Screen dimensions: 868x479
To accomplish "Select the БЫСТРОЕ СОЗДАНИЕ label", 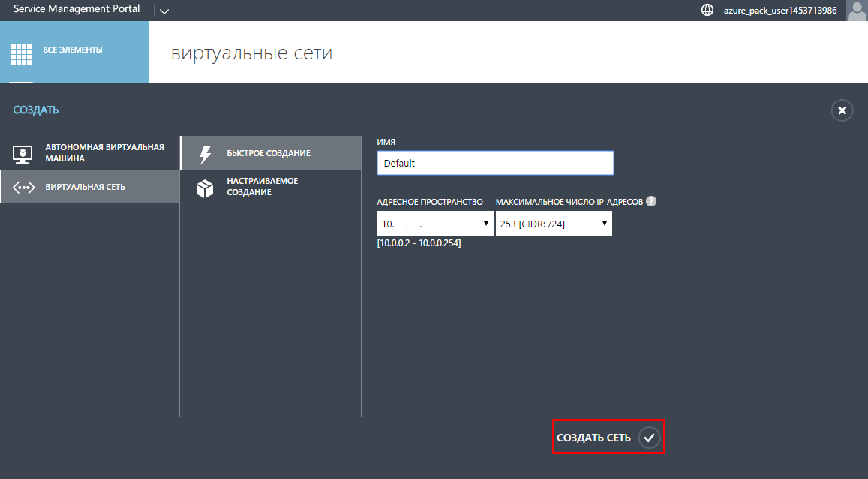I will tap(268, 153).
